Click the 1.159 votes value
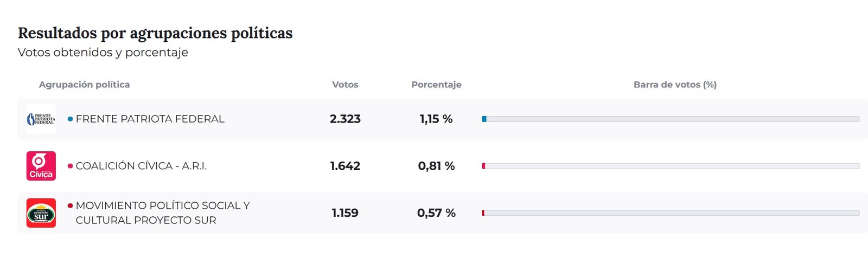 [345, 213]
